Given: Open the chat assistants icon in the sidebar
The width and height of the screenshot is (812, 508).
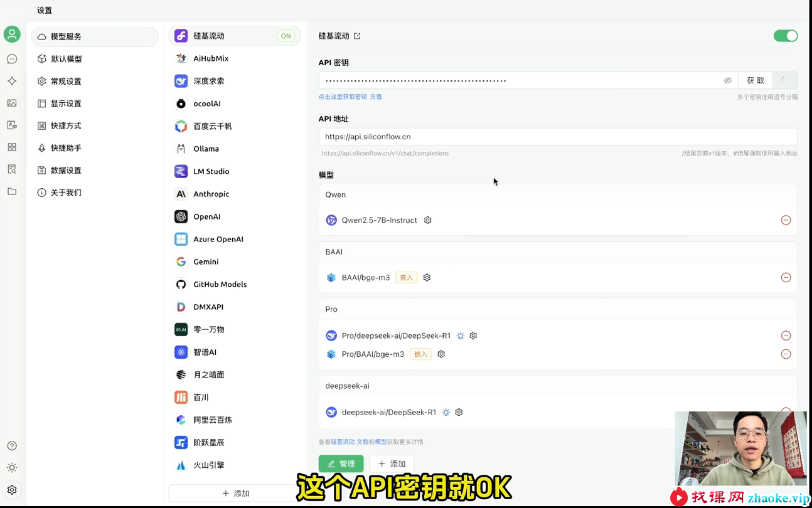Looking at the screenshot, I should coord(12,59).
